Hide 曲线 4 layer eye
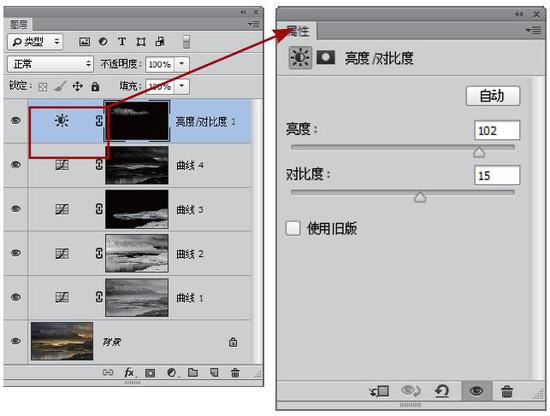Screen dimensions: 550x416 click(15, 165)
